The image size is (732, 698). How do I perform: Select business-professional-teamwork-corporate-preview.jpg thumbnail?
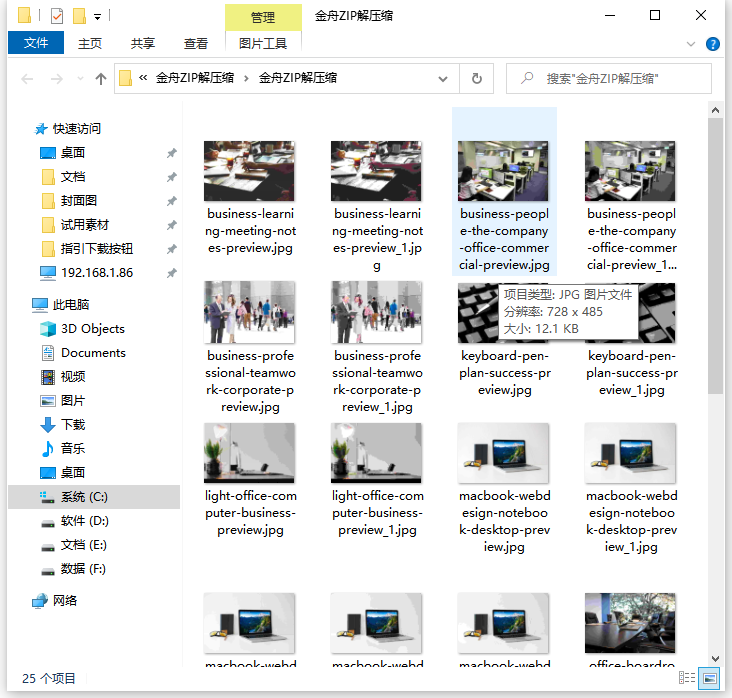click(x=249, y=312)
